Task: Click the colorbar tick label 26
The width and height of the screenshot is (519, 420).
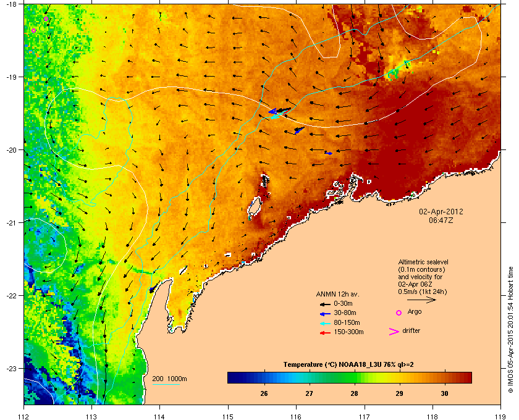Action: [264, 393]
